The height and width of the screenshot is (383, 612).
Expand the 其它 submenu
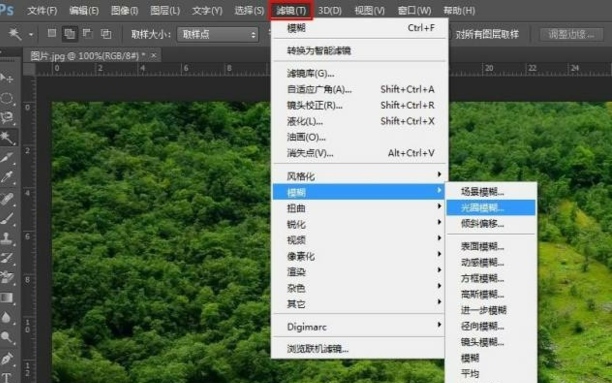click(x=359, y=304)
